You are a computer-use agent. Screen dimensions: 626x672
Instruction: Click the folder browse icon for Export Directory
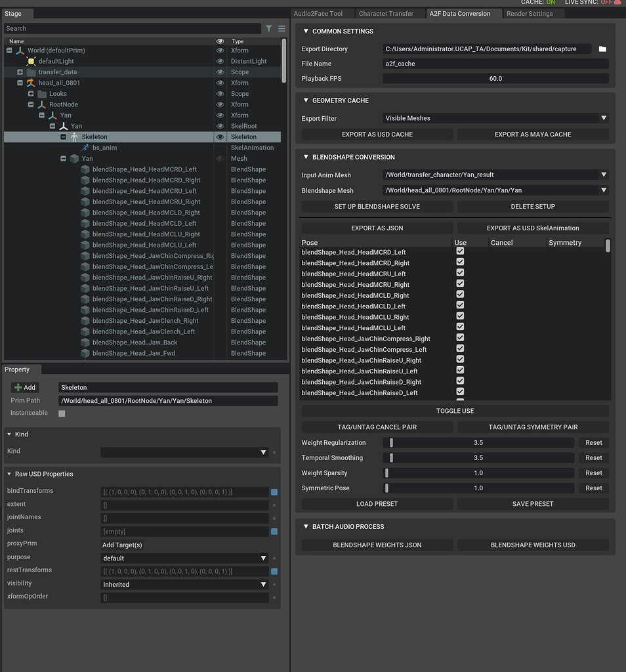pos(601,49)
